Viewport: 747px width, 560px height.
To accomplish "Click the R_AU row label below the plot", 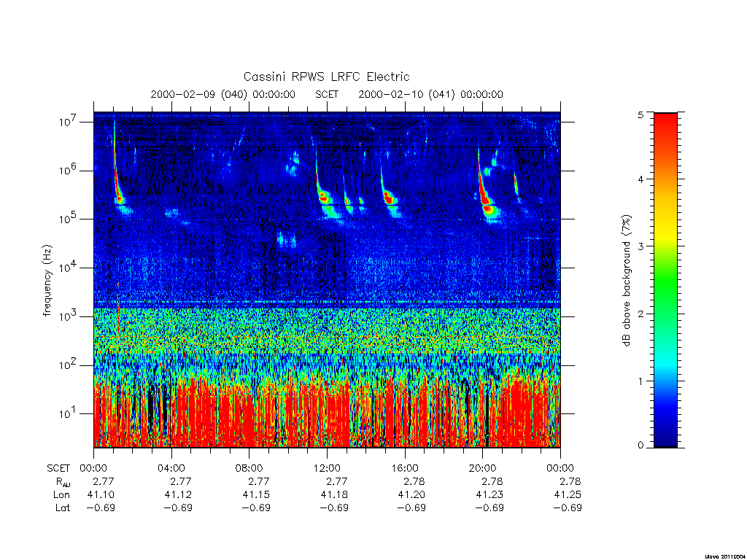I will click(x=63, y=482).
